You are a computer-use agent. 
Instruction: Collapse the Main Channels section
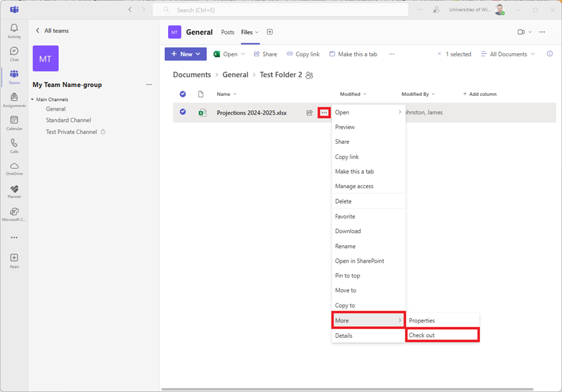pyautogui.click(x=32, y=100)
